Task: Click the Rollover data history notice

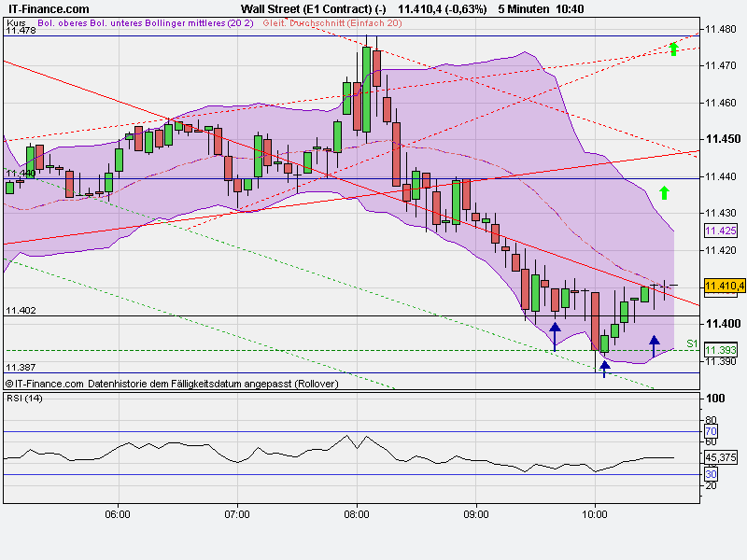Action: tap(173, 382)
